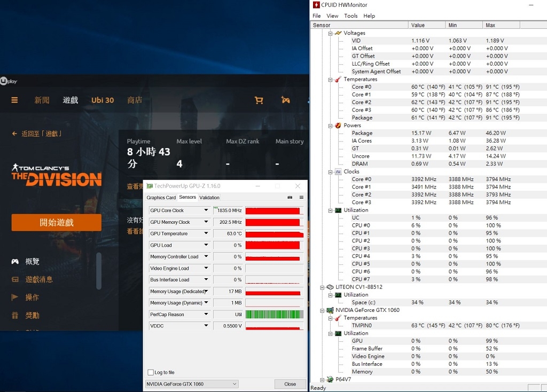Viewport: 547px width, 392px height.
Task: Click the 返回至「遊戲」 back link
Action: (x=42, y=134)
